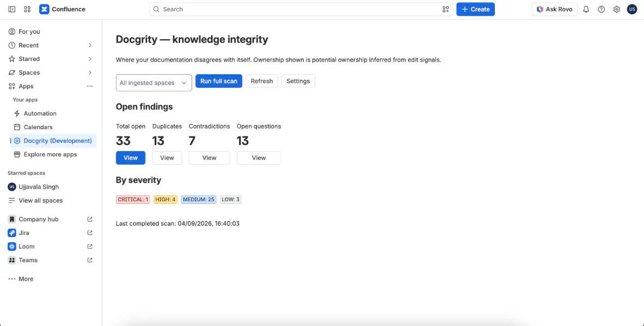
Task: Open Starred in sidebar
Action: point(29,59)
